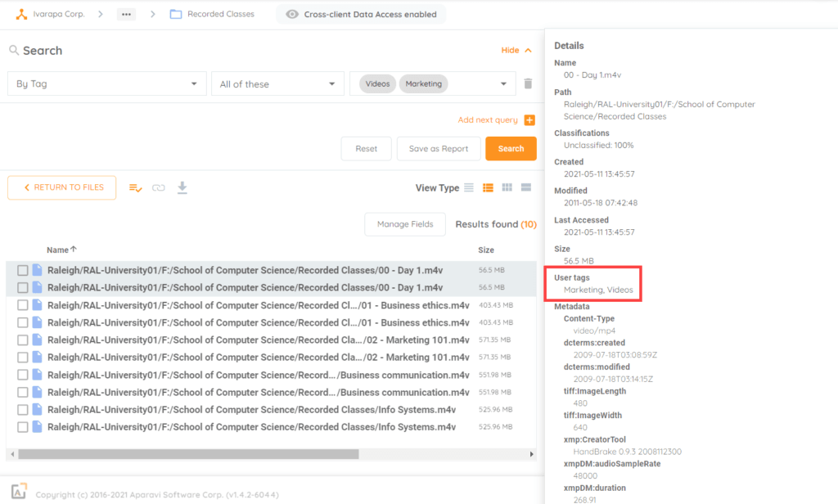This screenshot has height=504, width=838.
Task: Select the second Business communication.m4v file name
Action: coord(258,392)
